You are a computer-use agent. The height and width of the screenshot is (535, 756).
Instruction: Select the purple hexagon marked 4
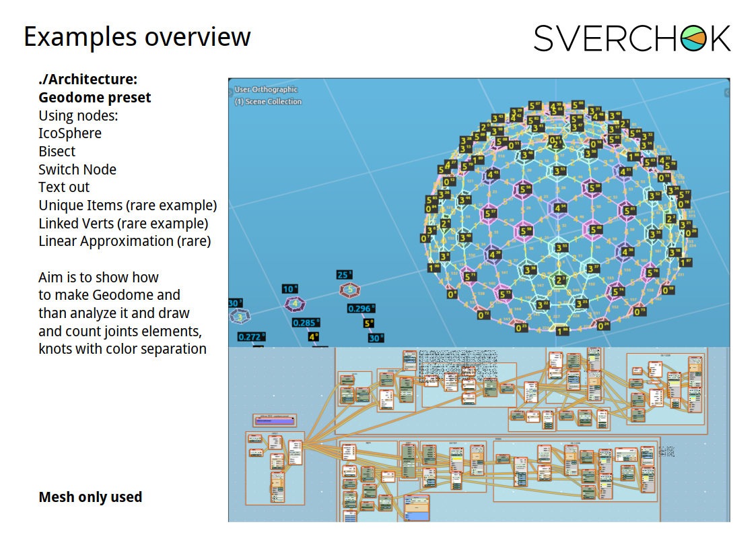coord(296,304)
